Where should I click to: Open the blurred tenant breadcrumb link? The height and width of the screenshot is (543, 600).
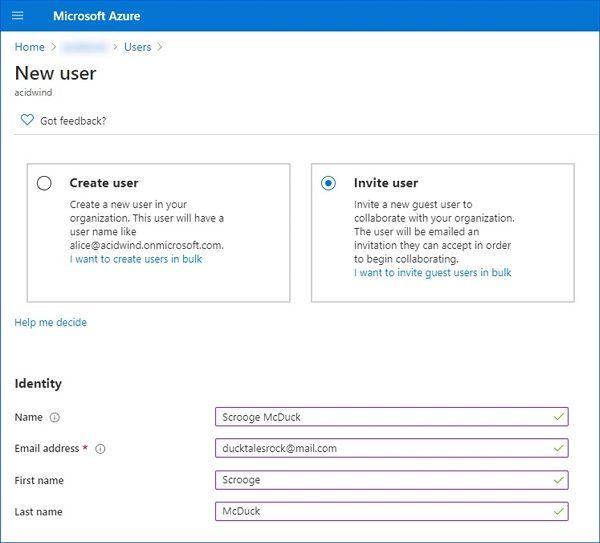click(x=84, y=47)
